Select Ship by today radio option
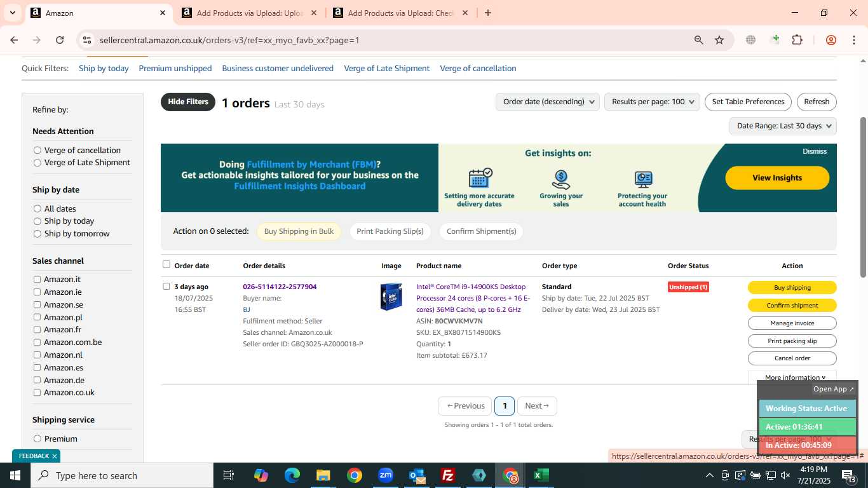868x488 pixels. click(x=37, y=221)
